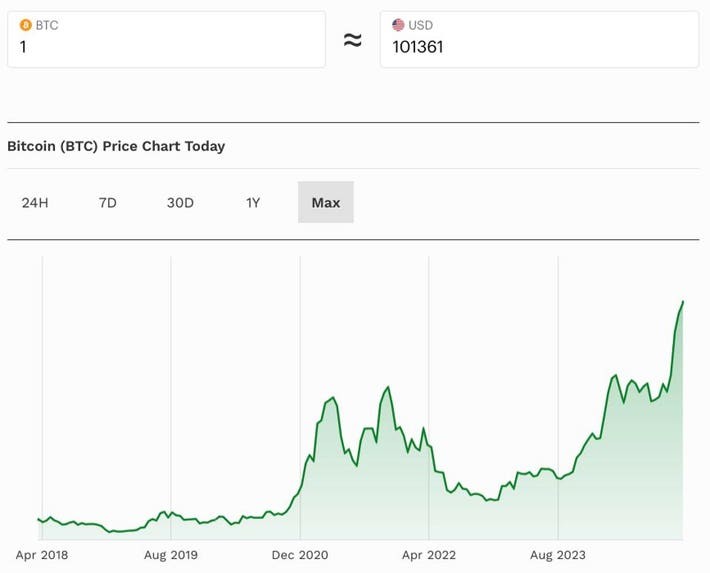Click the Apr 2018 axis label
Image resolution: width=710 pixels, height=573 pixels.
(x=42, y=554)
